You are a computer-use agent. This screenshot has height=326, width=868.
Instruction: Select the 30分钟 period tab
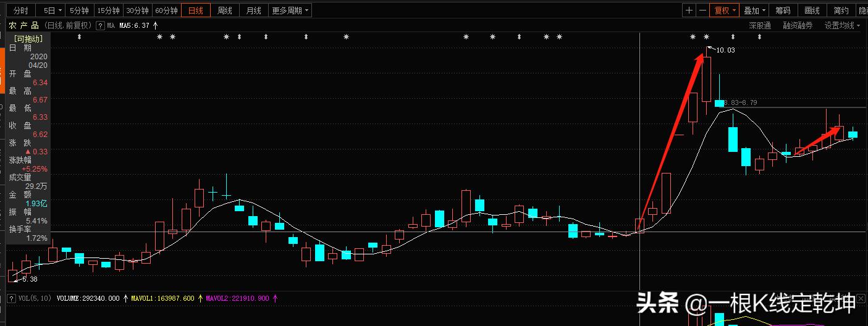(x=137, y=10)
